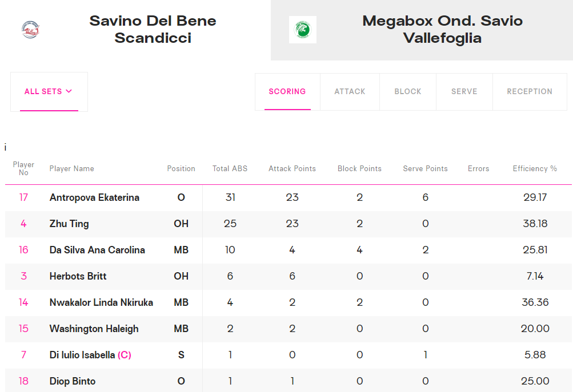573x392 pixels.
Task: Select the SCORING tab
Action: 287,92
